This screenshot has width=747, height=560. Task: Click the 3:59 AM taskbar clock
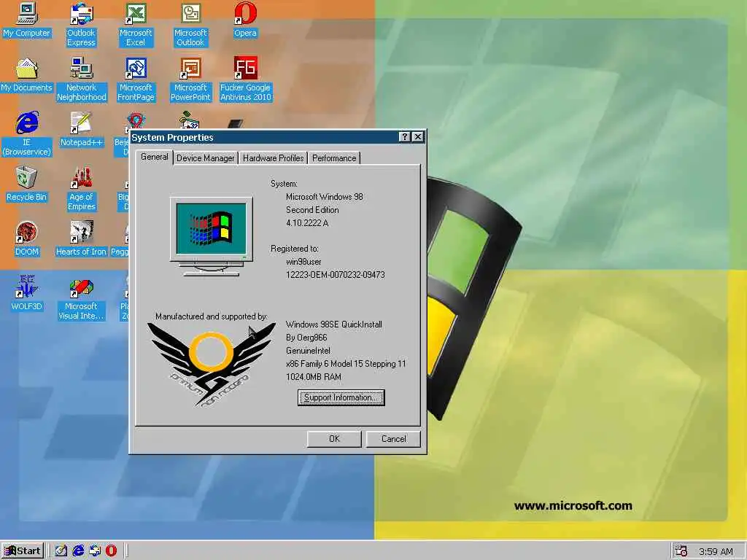point(716,551)
